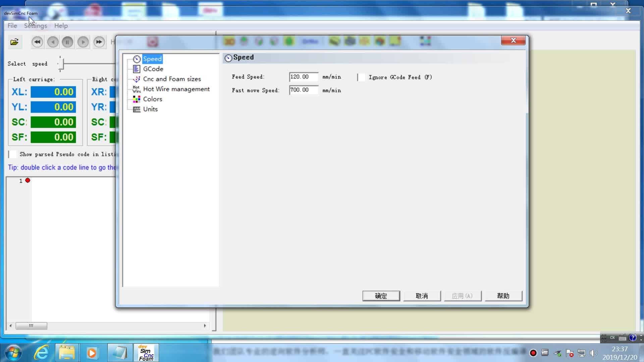Click the Feed Speed input field

click(303, 77)
